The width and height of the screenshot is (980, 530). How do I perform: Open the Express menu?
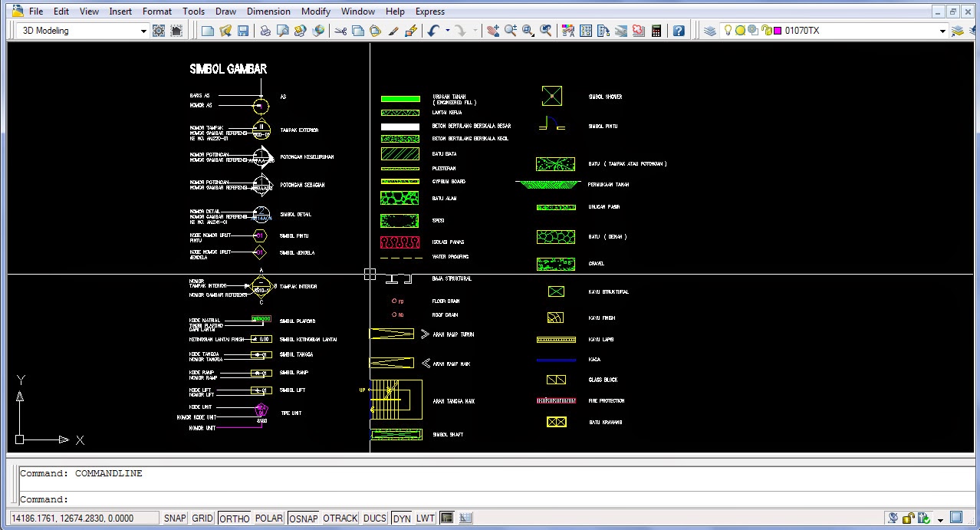pos(429,11)
